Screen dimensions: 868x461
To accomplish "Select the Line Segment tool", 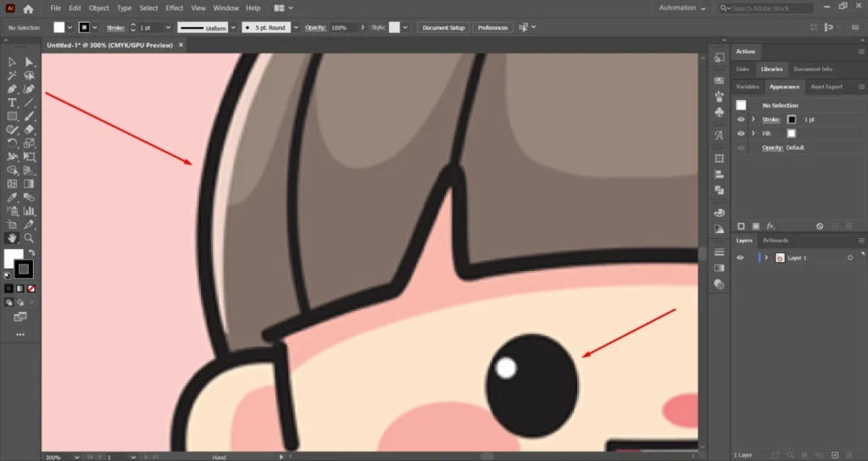I will [x=29, y=103].
